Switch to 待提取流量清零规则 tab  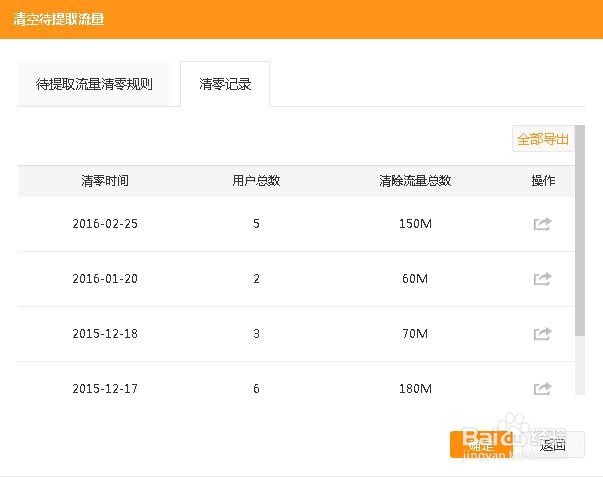pyautogui.click(x=94, y=84)
